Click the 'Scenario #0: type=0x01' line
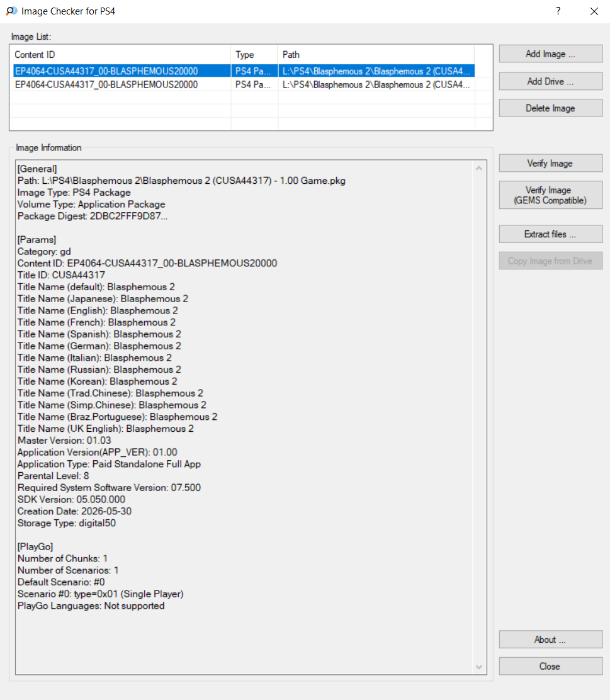 click(101, 594)
